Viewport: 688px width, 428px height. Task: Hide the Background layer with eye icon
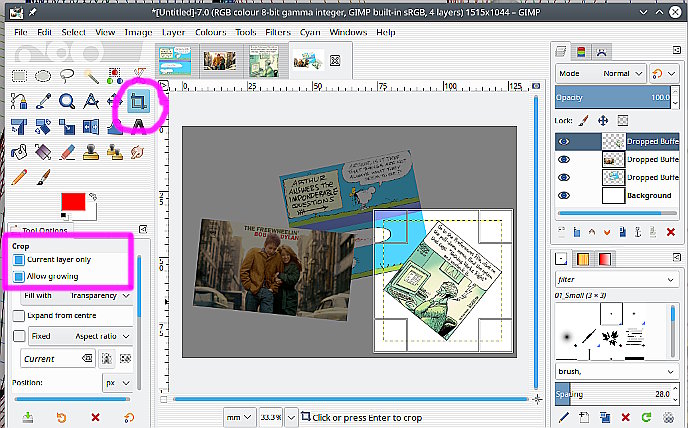click(564, 196)
